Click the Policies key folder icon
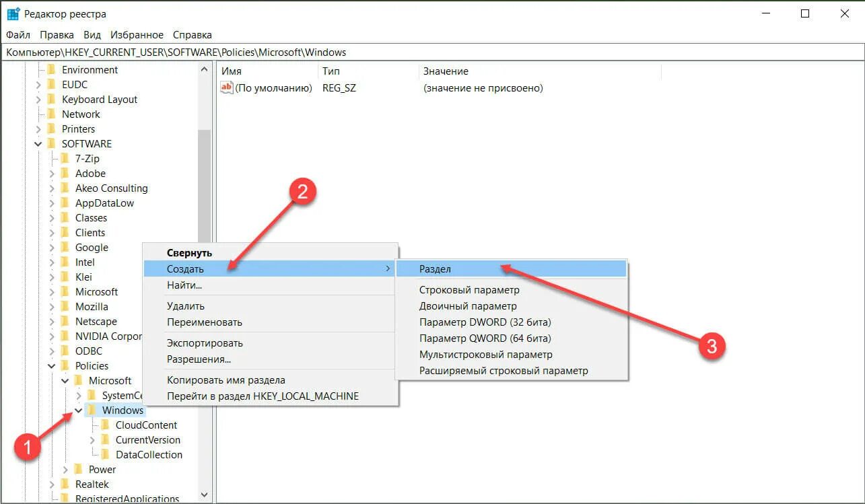The image size is (865, 504). click(x=65, y=366)
